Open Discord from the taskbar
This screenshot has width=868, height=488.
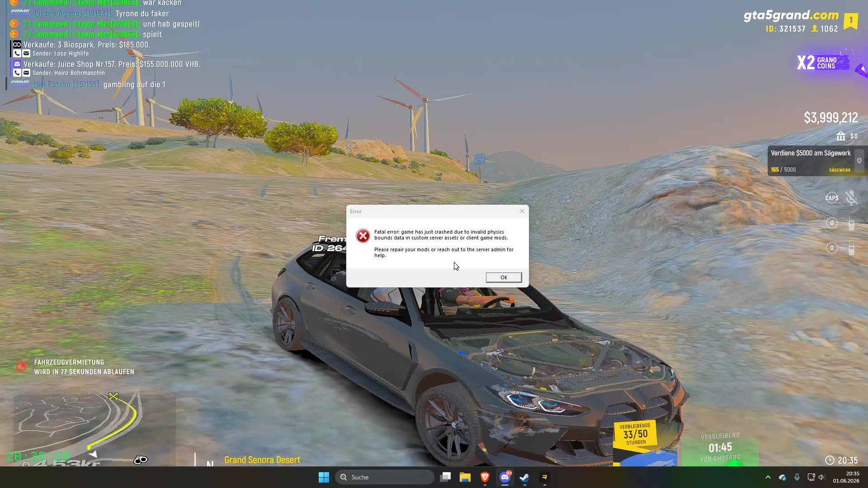point(505,477)
